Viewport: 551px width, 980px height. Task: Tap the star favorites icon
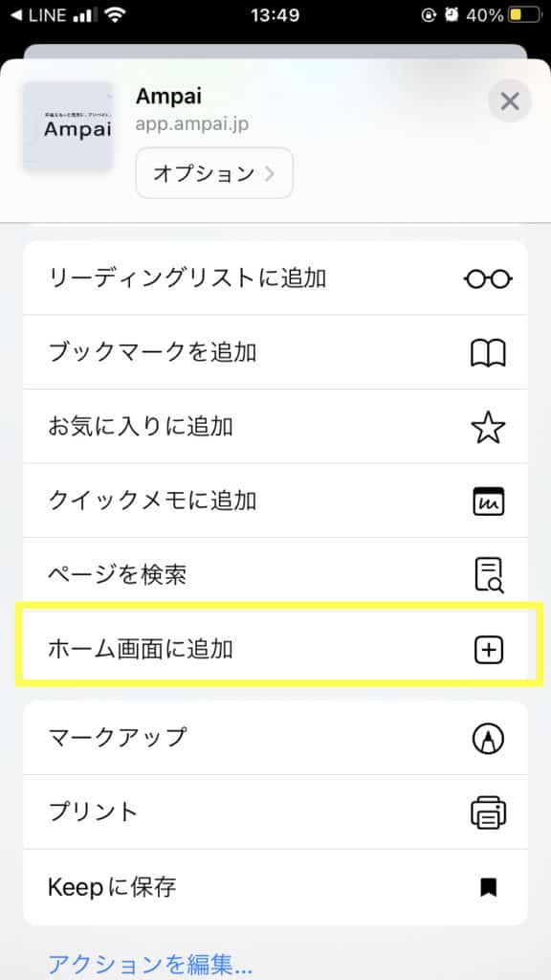click(488, 428)
